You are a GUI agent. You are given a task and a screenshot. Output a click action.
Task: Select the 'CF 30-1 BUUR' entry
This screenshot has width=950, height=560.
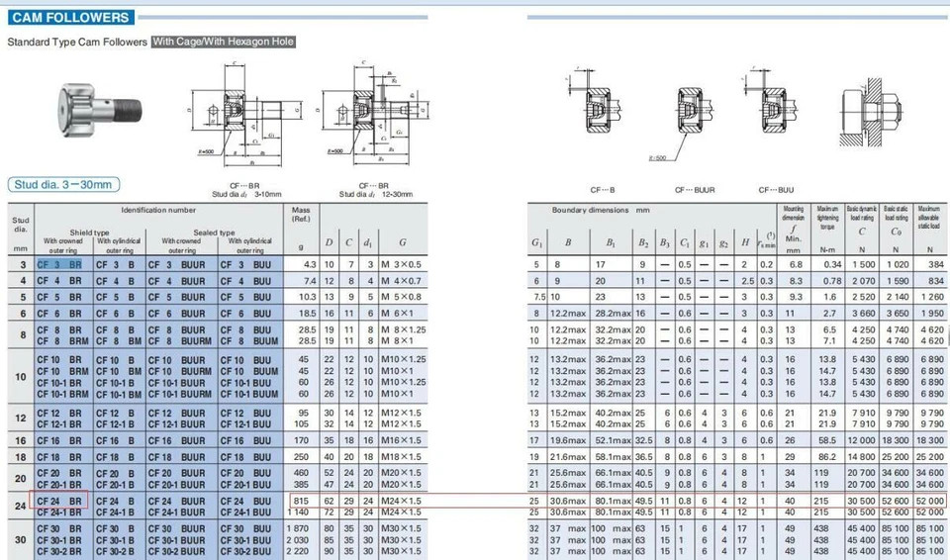tap(176, 540)
